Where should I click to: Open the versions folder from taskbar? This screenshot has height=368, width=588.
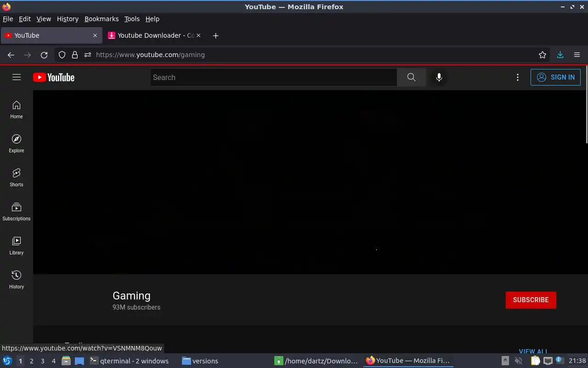click(x=200, y=361)
